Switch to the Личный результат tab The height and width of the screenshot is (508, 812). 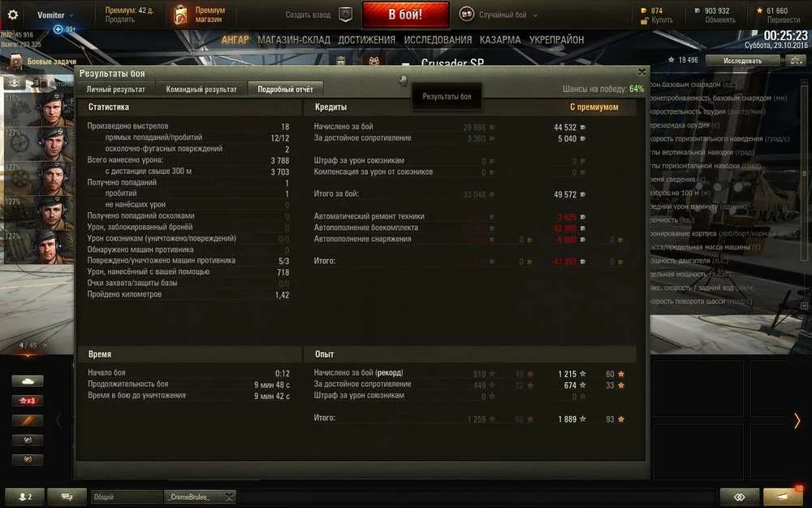(x=115, y=89)
